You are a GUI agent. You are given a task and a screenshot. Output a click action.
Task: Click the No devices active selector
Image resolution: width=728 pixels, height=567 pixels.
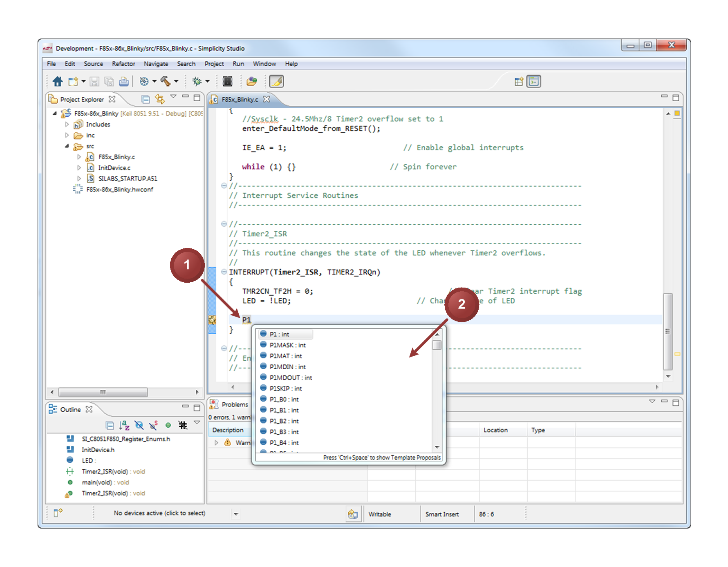coord(159,513)
